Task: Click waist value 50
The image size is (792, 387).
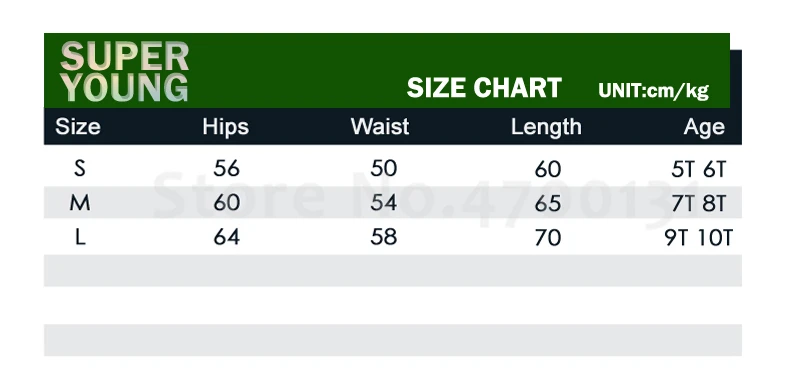Action: pyautogui.click(x=383, y=168)
